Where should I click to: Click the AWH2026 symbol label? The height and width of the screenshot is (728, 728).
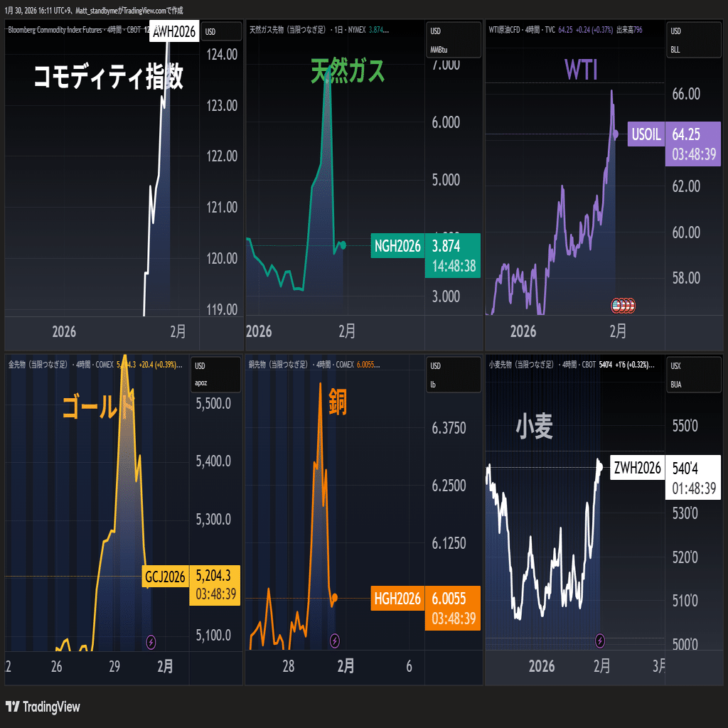tap(174, 31)
